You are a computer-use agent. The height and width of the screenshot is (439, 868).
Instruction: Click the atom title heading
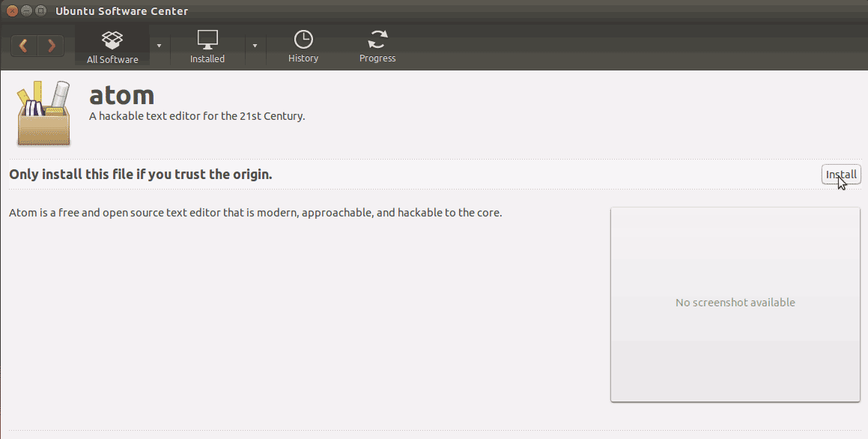[121, 94]
